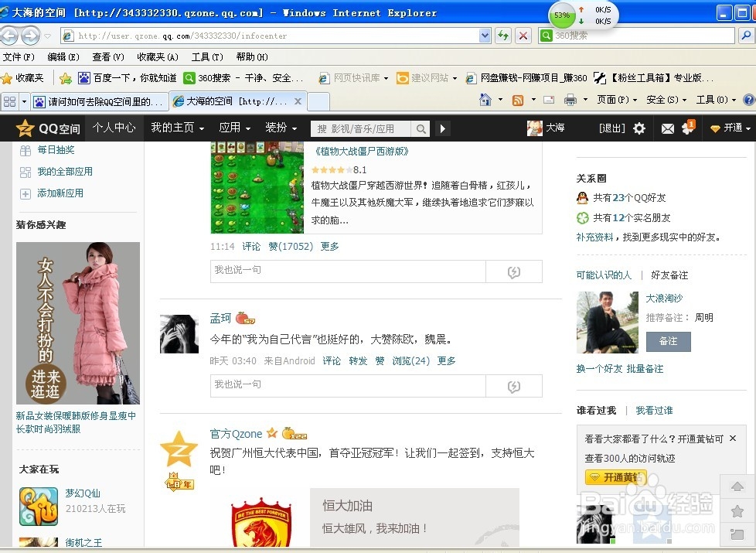Click the scroll-to-top arrow icon
The image size is (756, 553).
737,486
